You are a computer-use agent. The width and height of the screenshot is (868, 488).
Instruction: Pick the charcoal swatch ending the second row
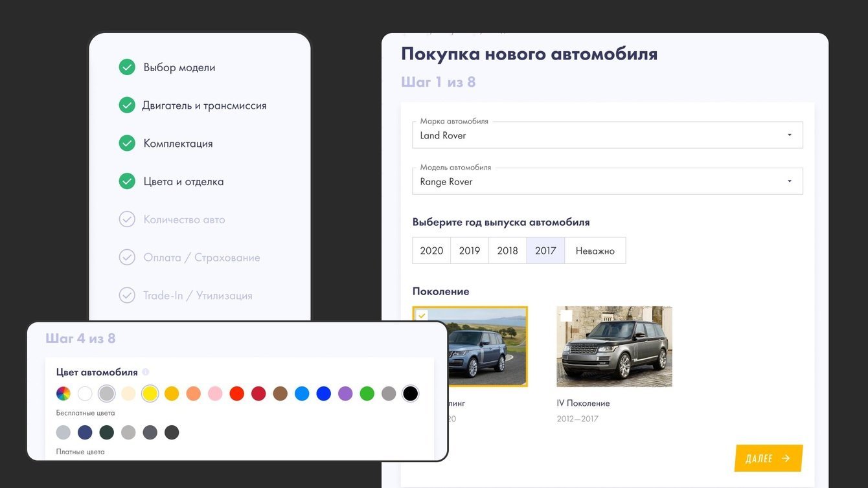[x=172, y=432]
